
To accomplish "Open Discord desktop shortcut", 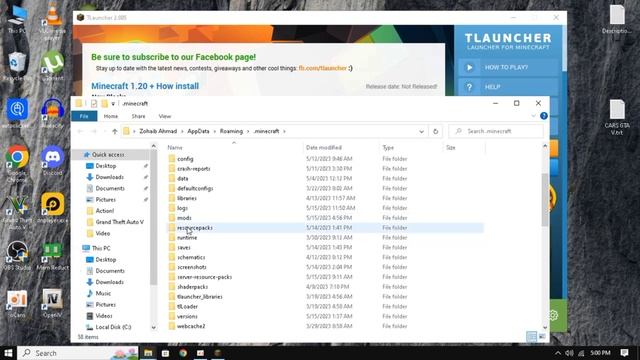I will pos(52,161).
